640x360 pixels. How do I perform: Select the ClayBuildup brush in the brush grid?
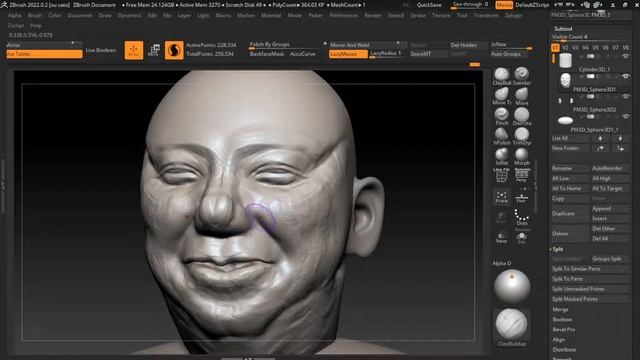coord(501,76)
